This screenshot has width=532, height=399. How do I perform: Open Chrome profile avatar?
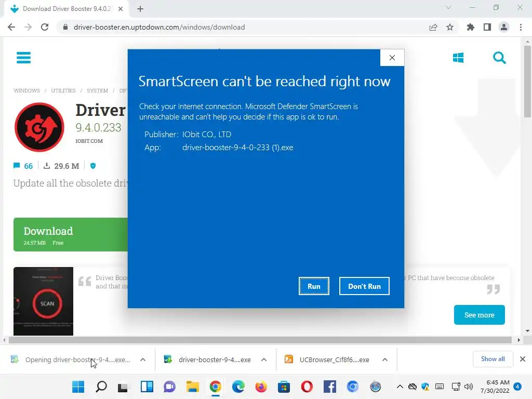pos(504,27)
